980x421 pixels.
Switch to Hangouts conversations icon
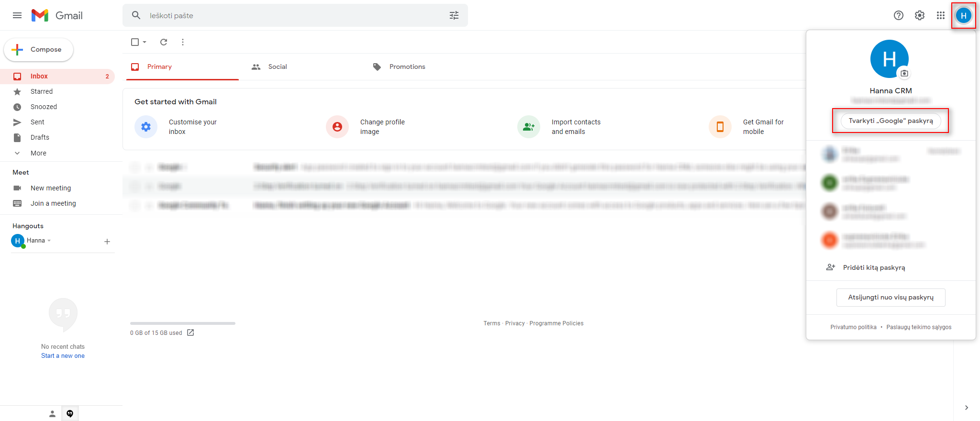[x=70, y=414]
